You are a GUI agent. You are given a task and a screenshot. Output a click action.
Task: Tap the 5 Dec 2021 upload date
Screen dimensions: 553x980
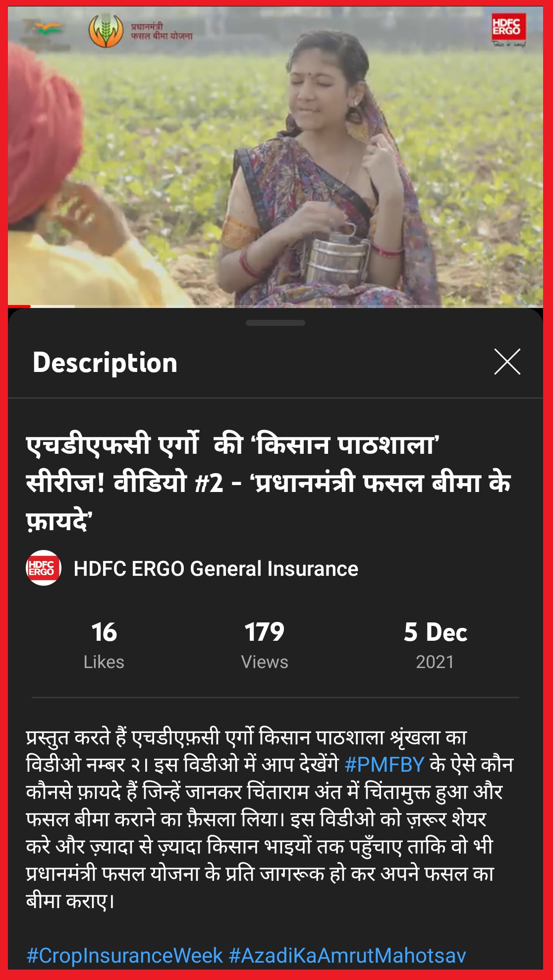click(435, 645)
